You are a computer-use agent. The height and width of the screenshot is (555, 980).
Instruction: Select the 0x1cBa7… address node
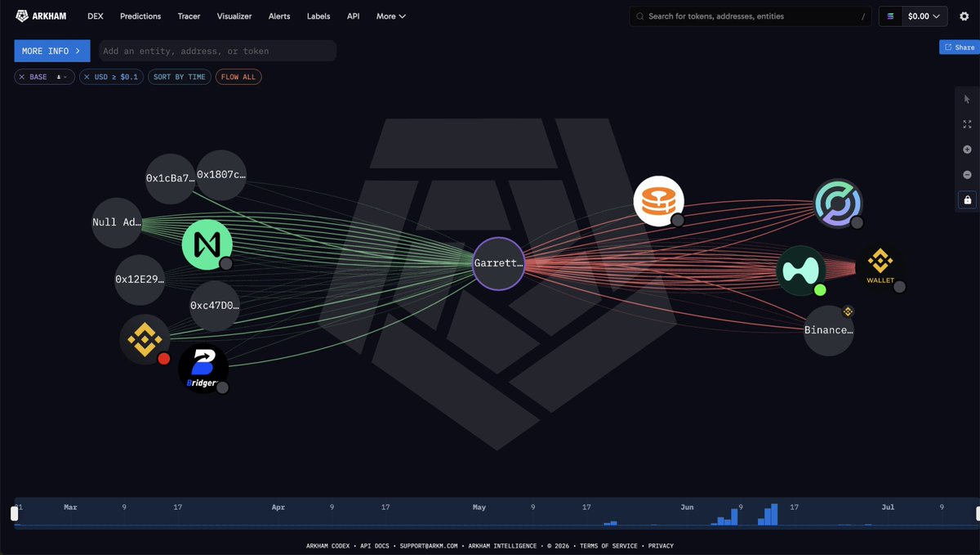pos(170,178)
